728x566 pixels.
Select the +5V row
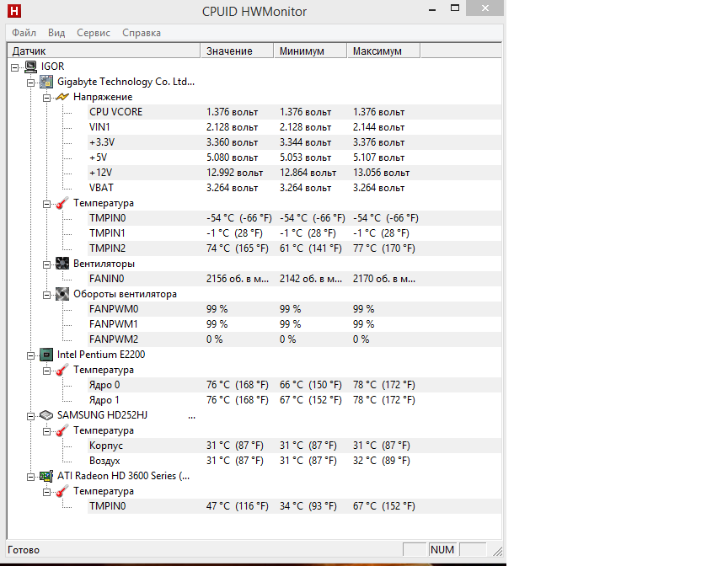294,158
